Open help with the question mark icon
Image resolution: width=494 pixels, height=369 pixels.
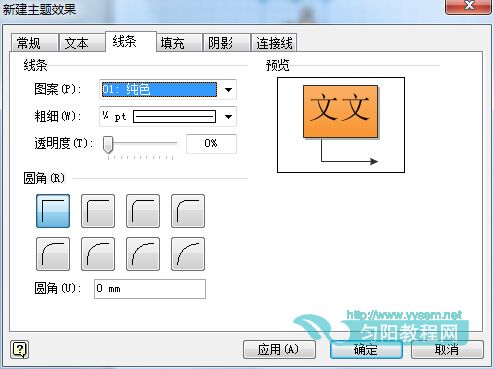pos(20,349)
